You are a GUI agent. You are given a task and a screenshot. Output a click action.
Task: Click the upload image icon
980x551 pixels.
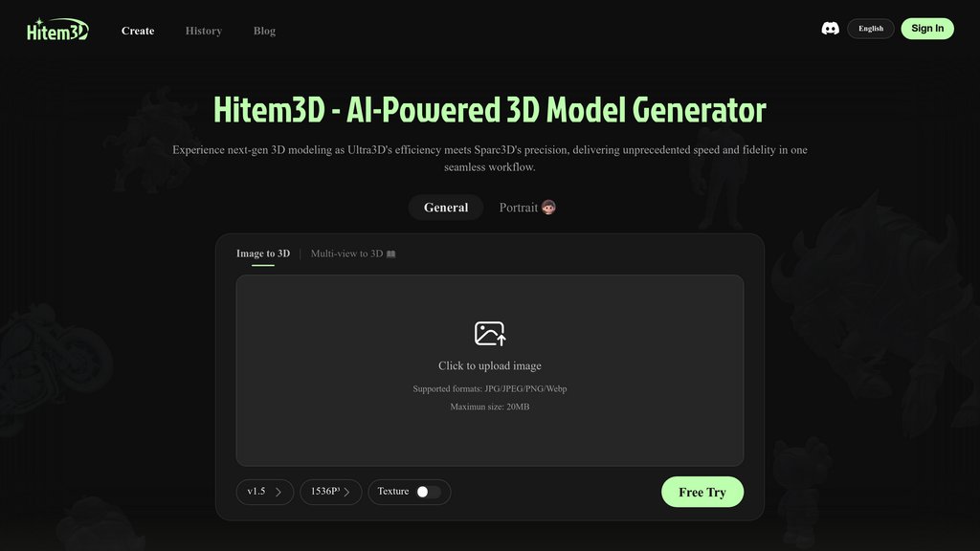[x=490, y=333]
